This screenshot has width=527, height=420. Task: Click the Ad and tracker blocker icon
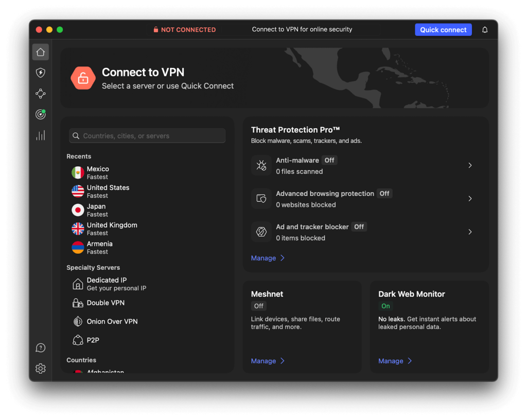click(261, 232)
